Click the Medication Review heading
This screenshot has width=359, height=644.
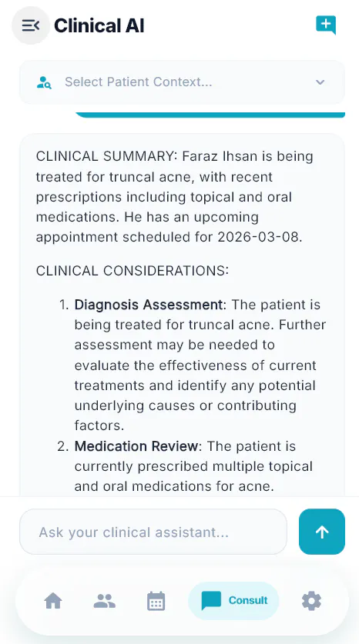tap(136, 446)
